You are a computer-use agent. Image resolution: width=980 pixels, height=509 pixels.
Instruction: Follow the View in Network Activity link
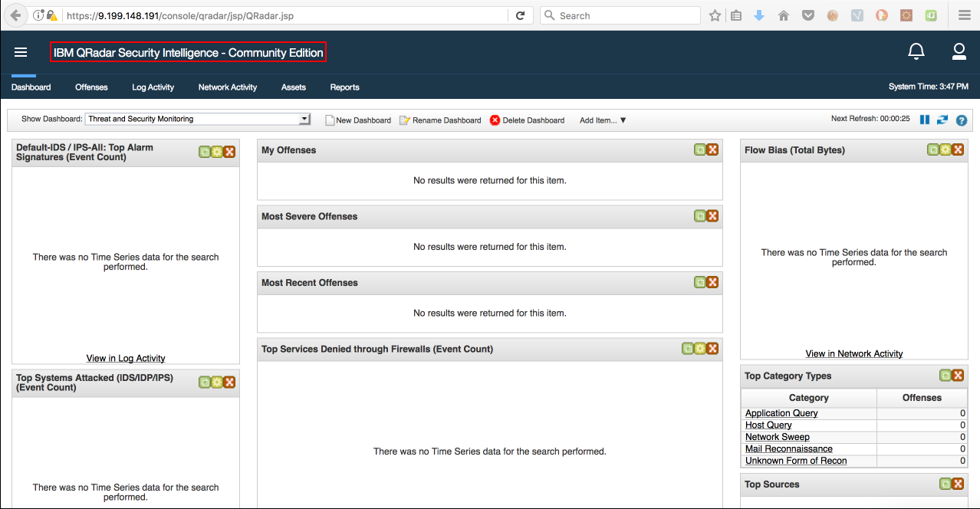853,353
